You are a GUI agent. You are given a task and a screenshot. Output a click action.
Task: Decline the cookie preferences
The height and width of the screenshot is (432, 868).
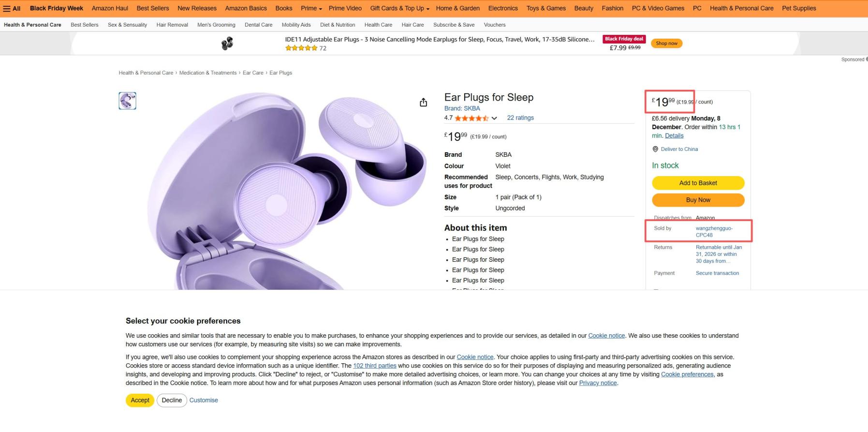(172, 400)
